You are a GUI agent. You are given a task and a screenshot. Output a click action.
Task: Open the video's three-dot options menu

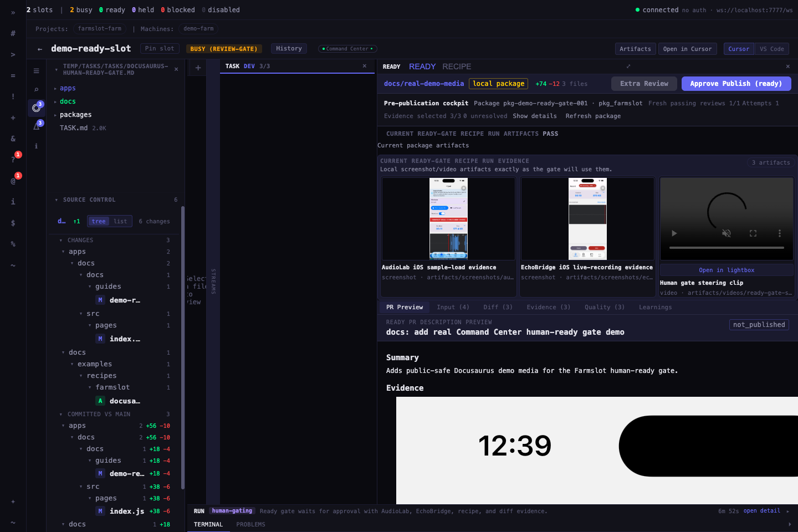(x=779, y=233)
